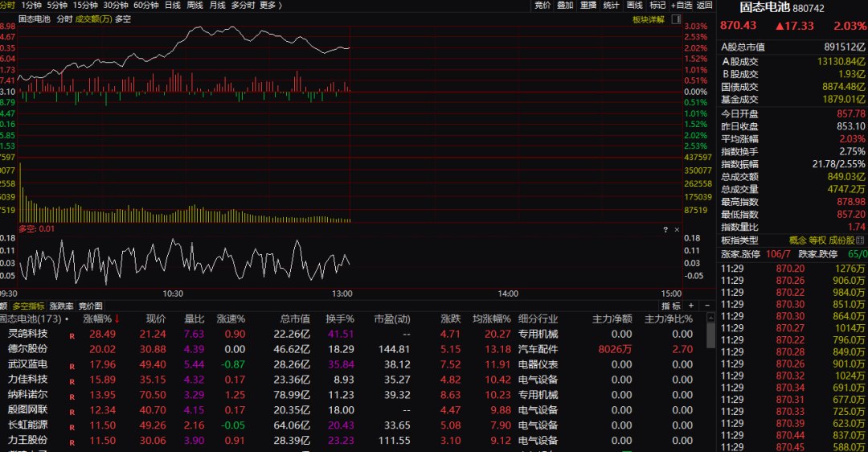Click the help question mark in indicator panel
This screenshot has height=452, width=868.
(665, 229)
